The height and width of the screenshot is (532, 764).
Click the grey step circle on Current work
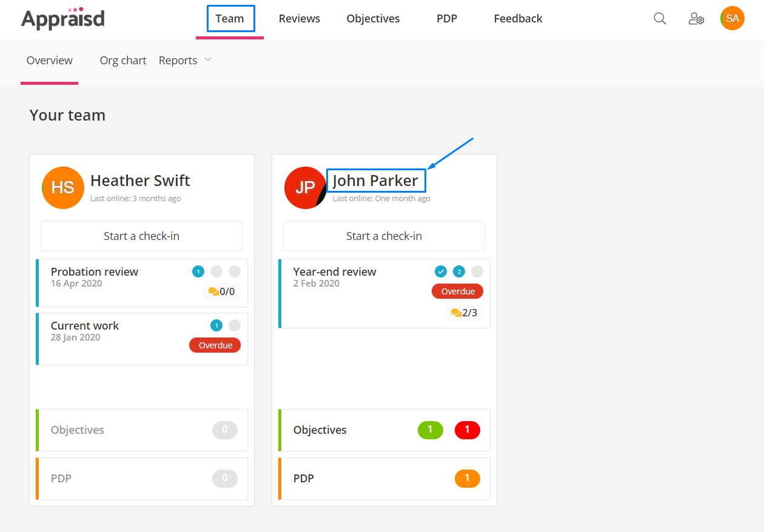235,325
